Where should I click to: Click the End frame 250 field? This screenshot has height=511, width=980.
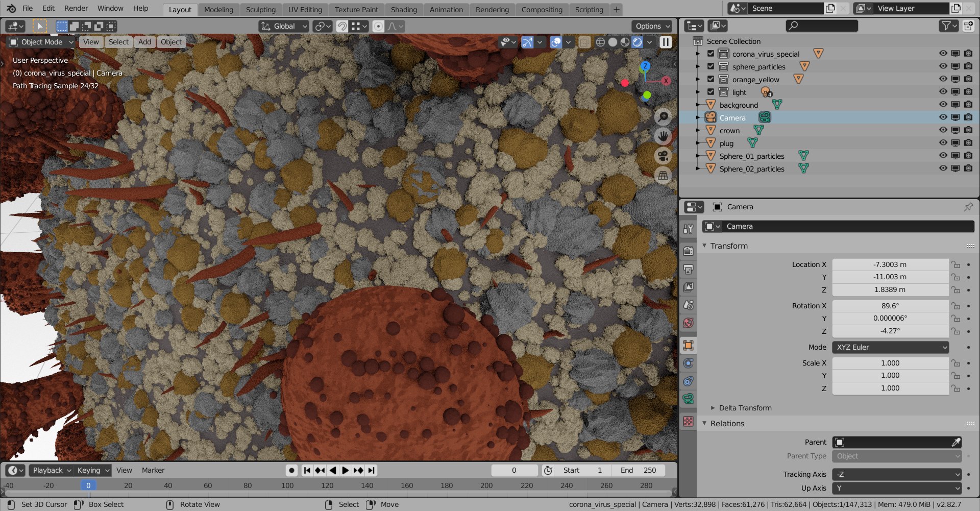[639, 470]
